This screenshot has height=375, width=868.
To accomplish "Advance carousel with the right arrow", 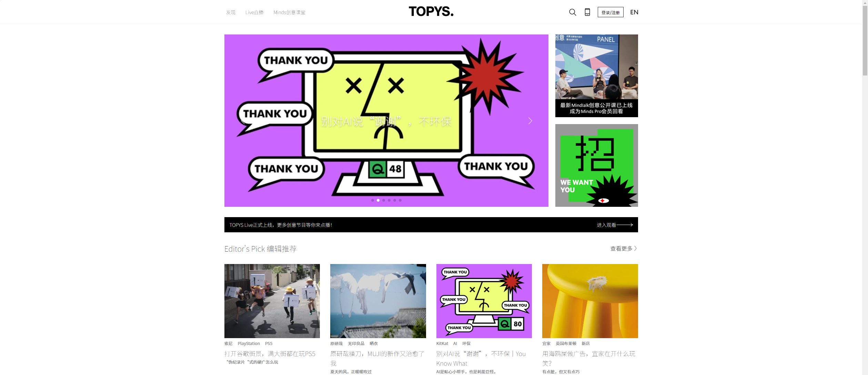I will pos(530,121).
